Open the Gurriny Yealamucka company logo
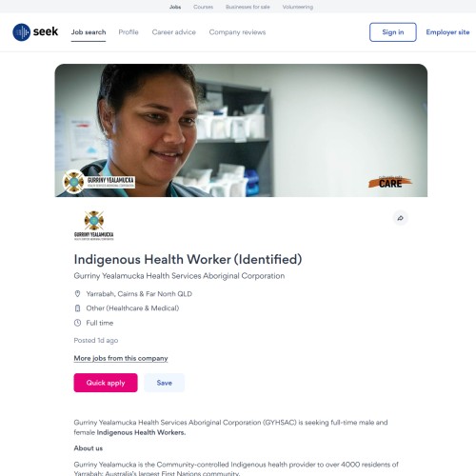 click(x=93, y=226)
